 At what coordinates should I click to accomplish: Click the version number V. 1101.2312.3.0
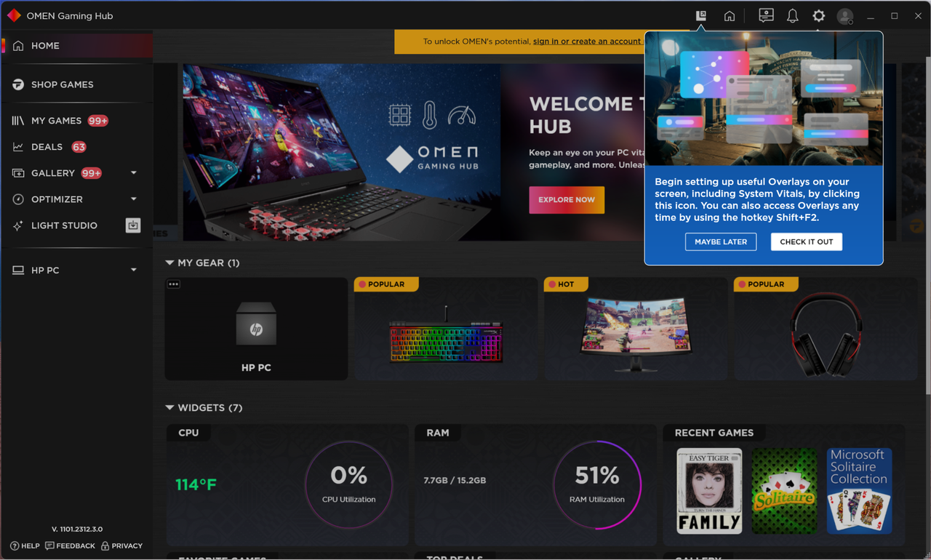tap(77, 529)
